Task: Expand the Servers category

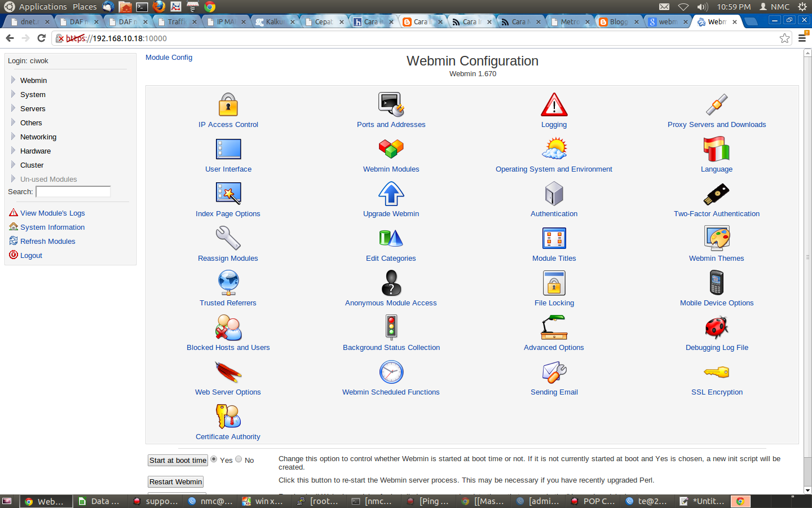Action: (x=33, y=108)
